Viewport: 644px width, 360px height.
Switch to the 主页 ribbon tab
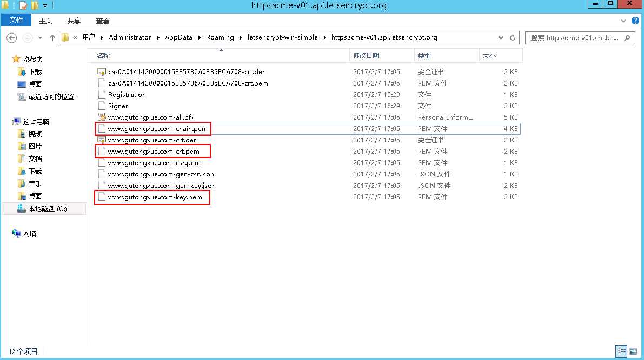coord(45,21)
